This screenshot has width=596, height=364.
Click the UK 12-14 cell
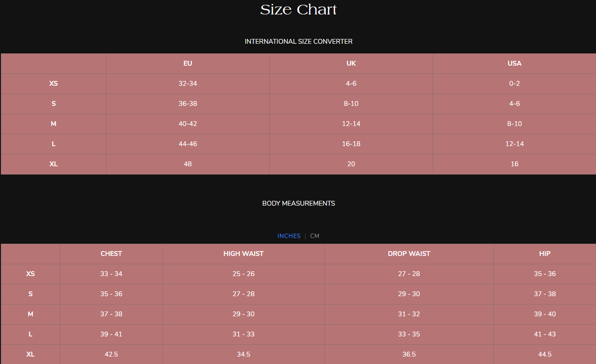pos(351,124)
